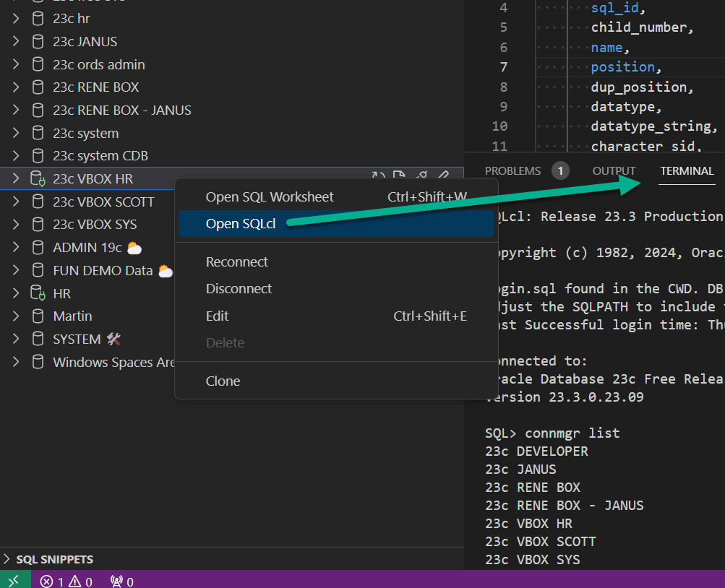725x588 pixels.
Task: Click '23c VBOX SCOTT' in the terminal output
Action: [541, 541]
